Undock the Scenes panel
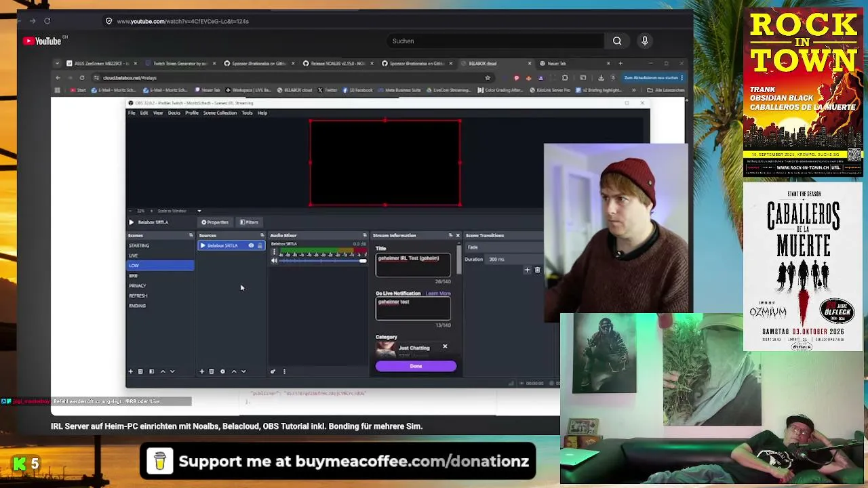 click(x=191, y=235)
